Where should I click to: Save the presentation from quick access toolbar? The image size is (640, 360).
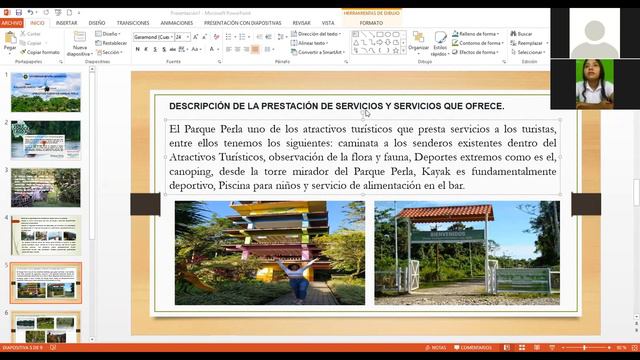coord(19,13)
